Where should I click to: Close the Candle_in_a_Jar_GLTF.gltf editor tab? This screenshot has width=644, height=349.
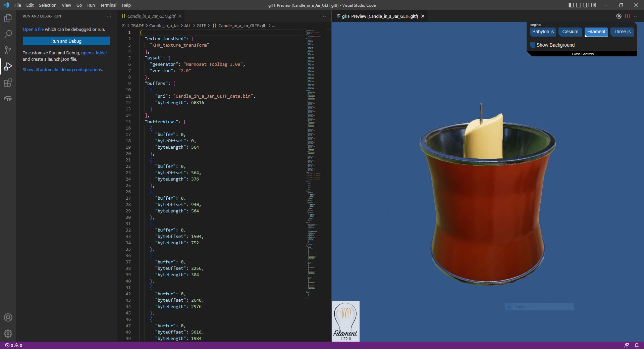click(x=180, y=16)
